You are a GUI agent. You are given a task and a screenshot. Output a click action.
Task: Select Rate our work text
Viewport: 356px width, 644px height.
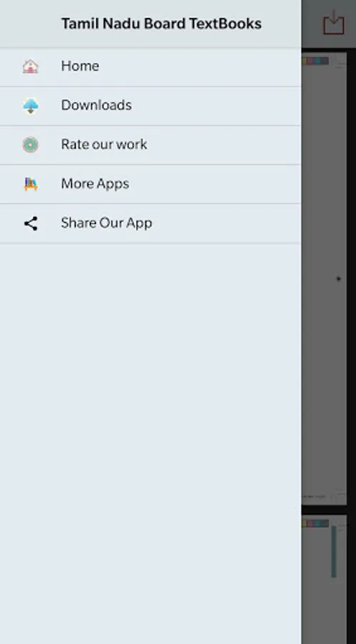tap(104, 144)
